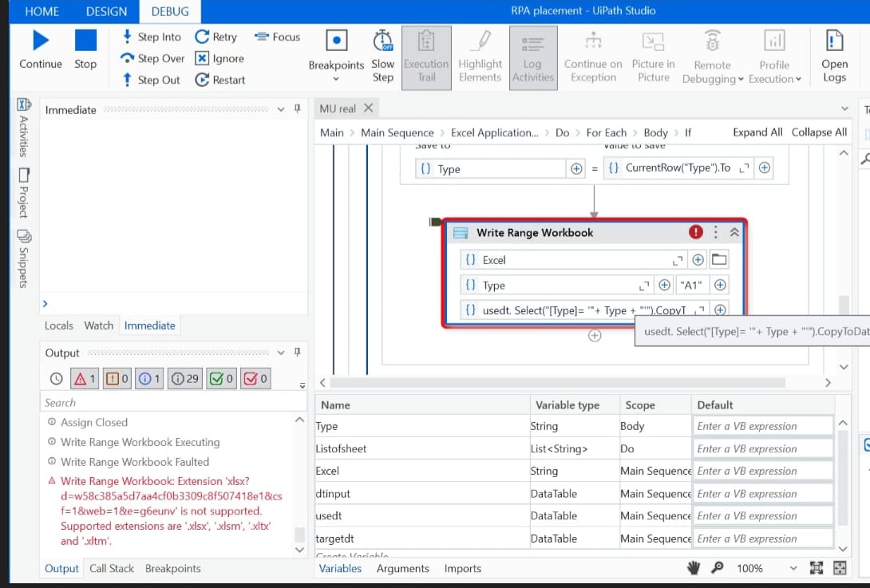Stop the debugging session

point(85,40)
